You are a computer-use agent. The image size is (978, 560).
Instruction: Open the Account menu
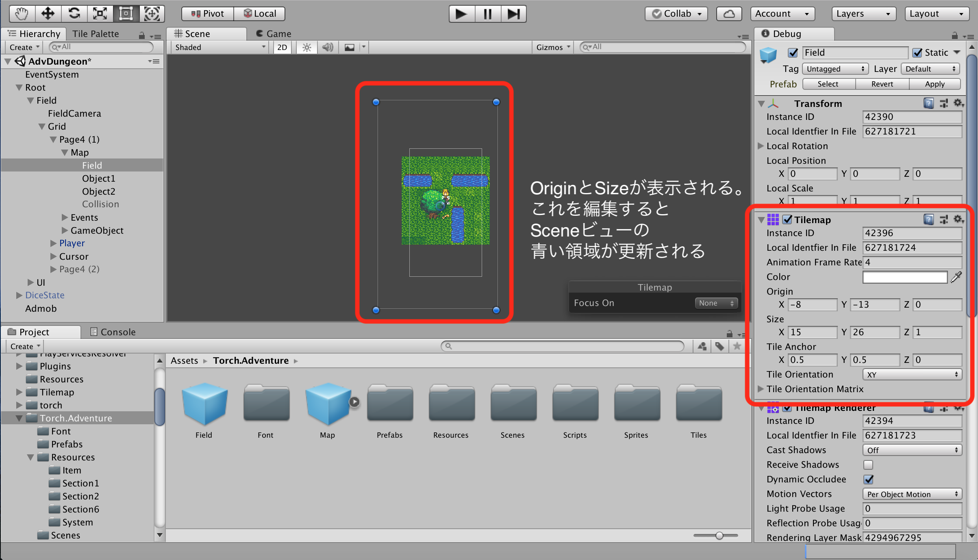click(x=782, y=14)
